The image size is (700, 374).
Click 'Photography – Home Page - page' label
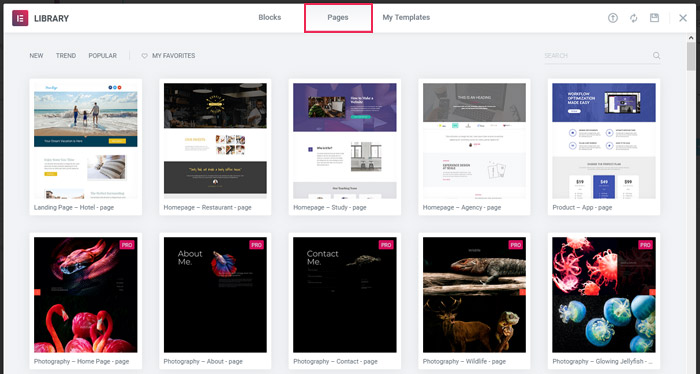pos(81,362)
